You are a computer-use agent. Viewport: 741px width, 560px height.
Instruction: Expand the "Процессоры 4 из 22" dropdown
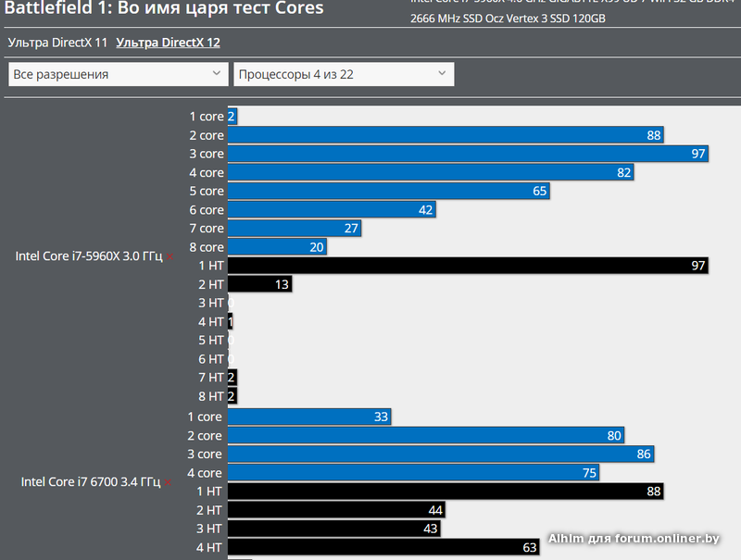point(344,74)
